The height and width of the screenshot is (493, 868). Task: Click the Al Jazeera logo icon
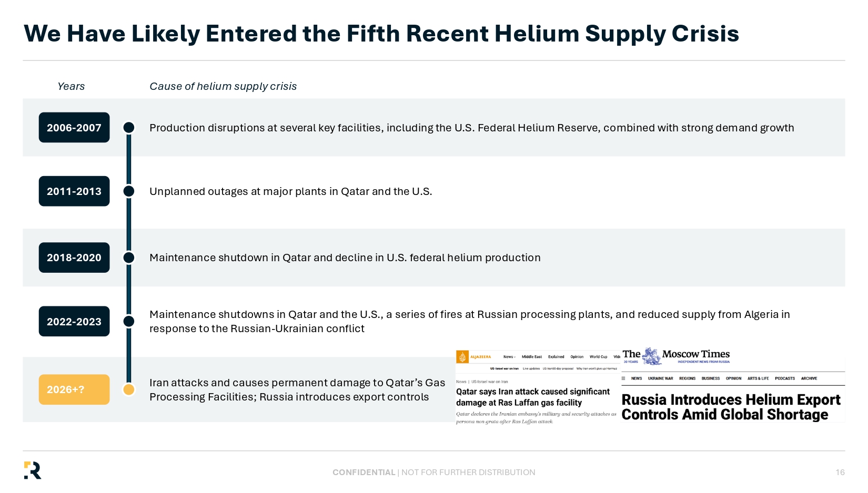(x=462, y=357)
